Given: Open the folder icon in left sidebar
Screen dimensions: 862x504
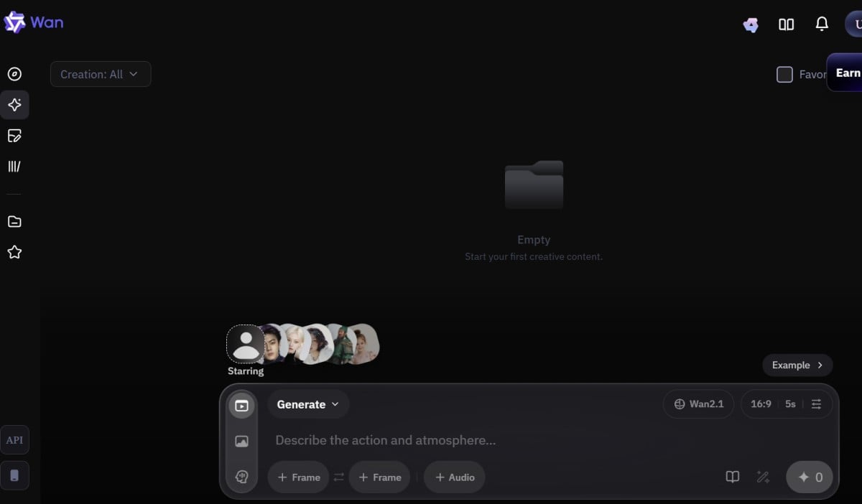Looking at the screenshot, I should click(x=14, y=221).
